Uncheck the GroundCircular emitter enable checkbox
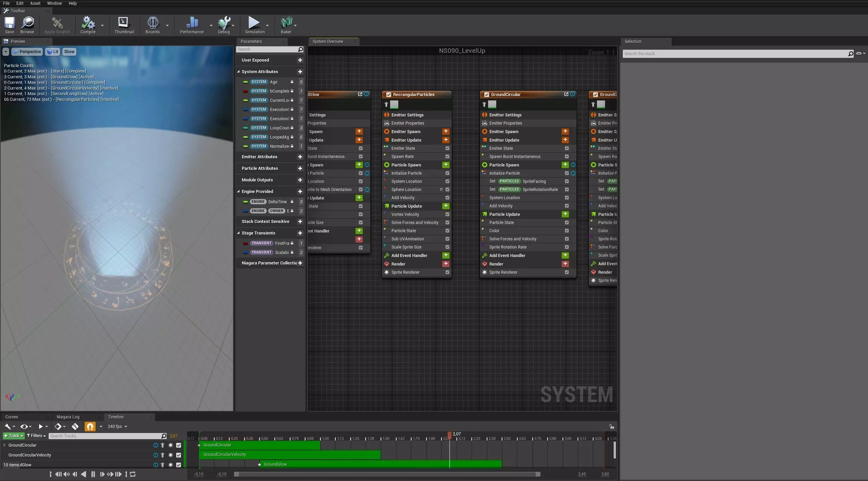The height and width of the screenshot is (481, 868). [487, 95]
